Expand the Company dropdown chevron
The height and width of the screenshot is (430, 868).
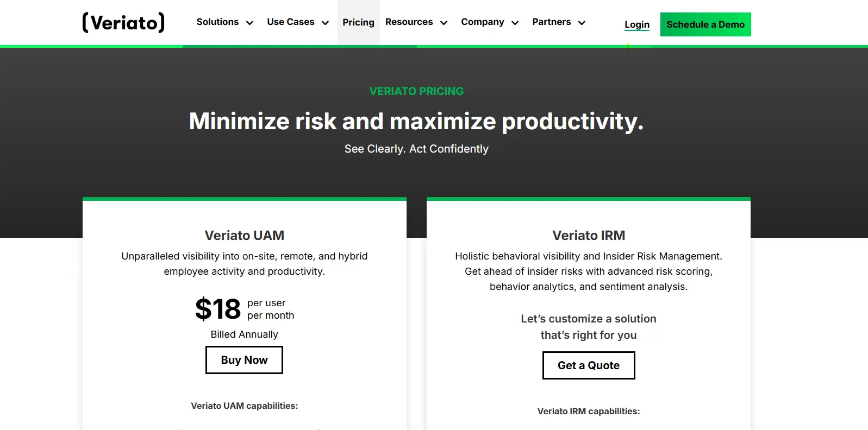tap(515, 23)
